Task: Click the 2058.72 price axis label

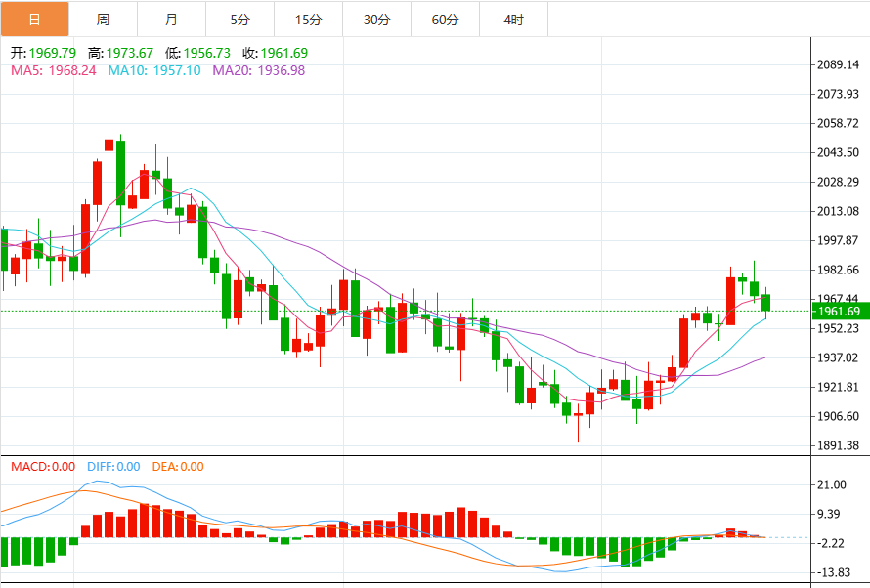Action: (838, 124)
